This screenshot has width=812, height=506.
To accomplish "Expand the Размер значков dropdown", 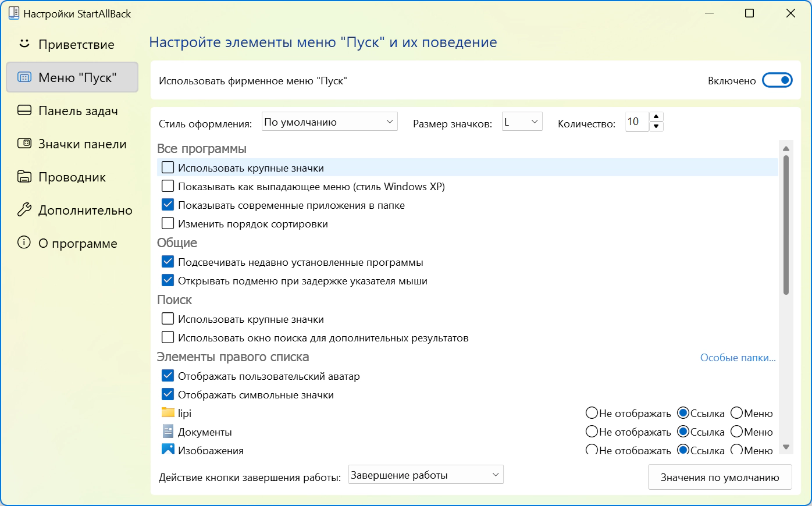I will click(522, 122).
